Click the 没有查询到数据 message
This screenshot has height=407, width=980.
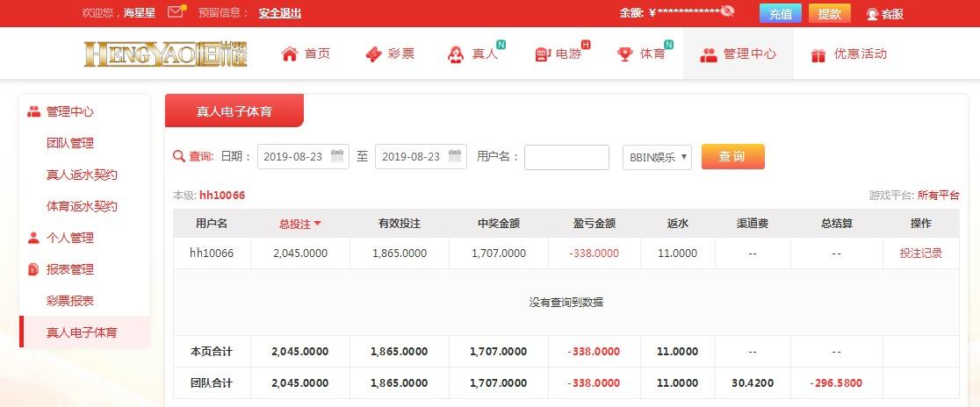click(566, 302)
